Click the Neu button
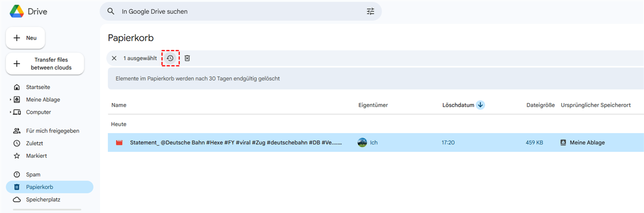This screenshot has width=644, height=213. [25, 38]
